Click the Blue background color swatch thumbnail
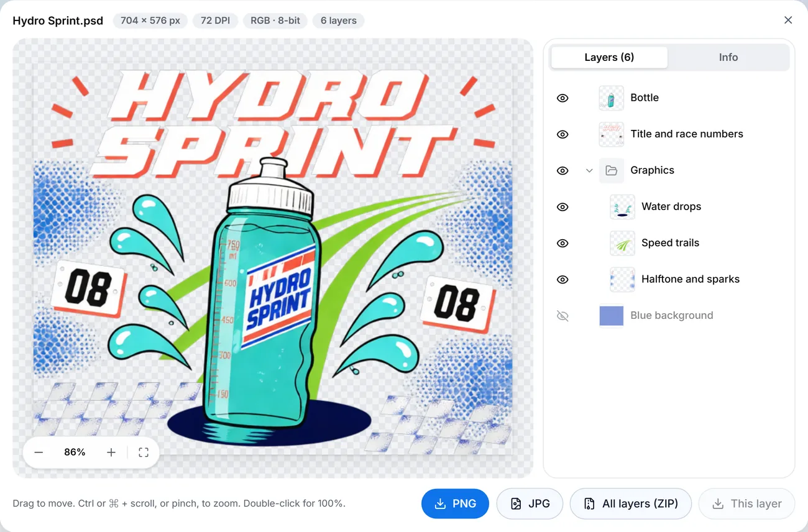Screen dimensions: 808x532 pyautogui.click(x=612, y=316)
